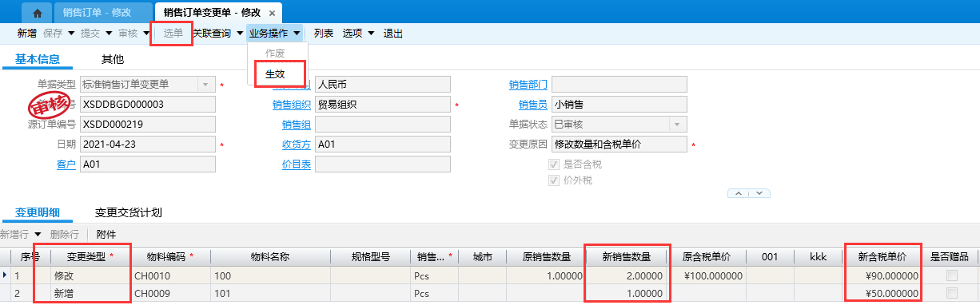Click 删除行 above the grid

64,234
